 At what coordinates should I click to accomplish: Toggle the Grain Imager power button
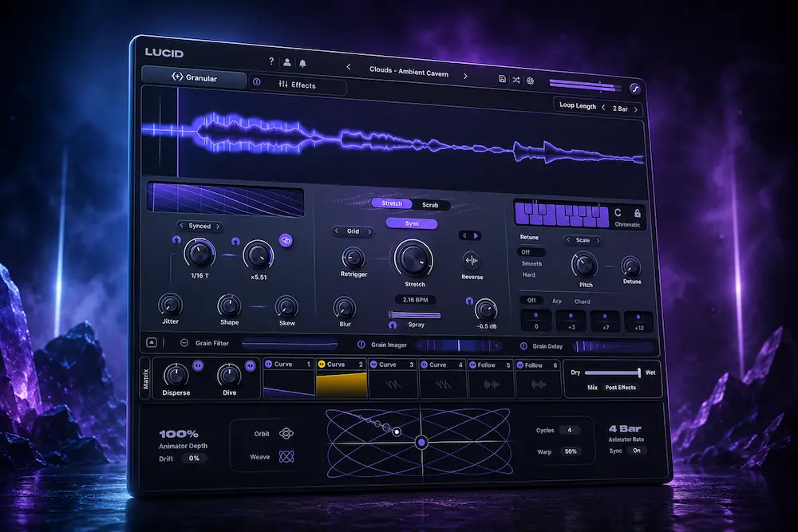pos(361,345)
